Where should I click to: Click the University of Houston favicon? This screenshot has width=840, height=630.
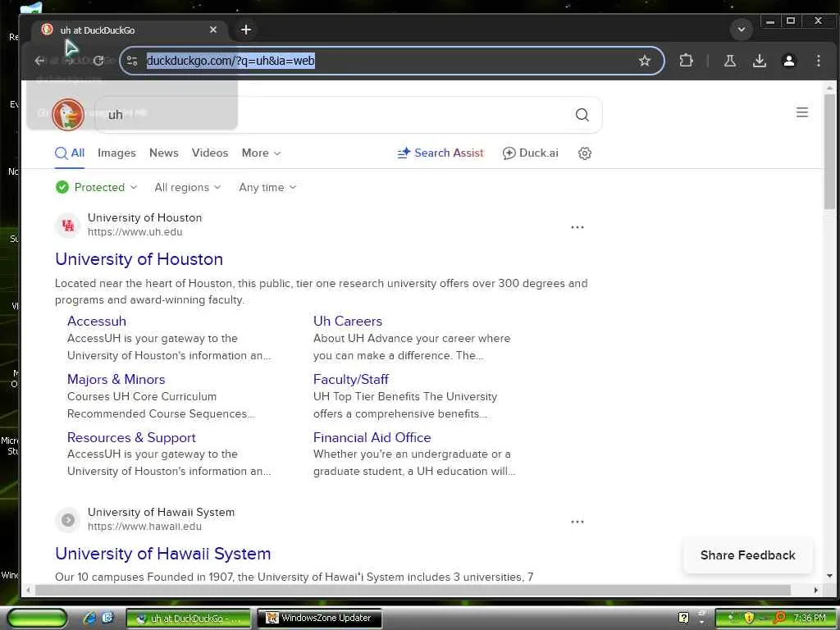click(x=68, y=226)
